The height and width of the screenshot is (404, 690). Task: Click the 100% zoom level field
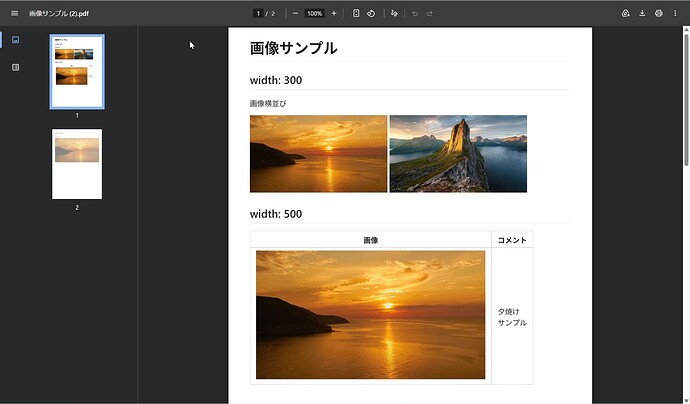tap(314, 13)
